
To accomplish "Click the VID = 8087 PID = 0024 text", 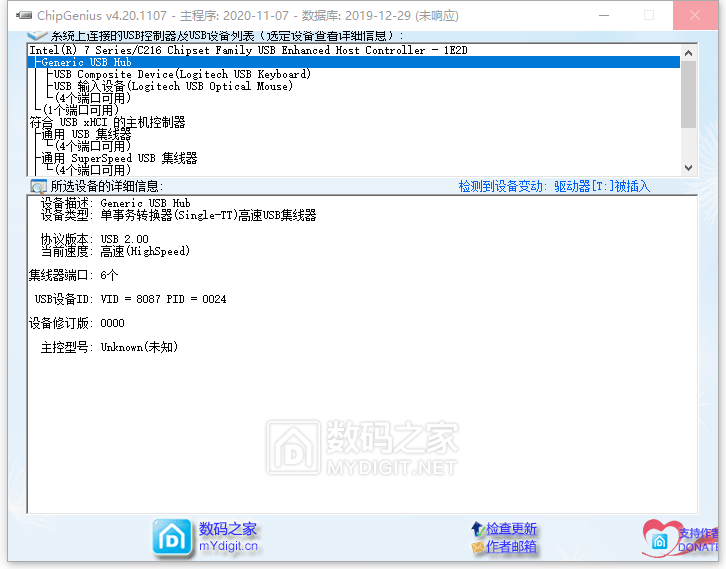I will 163,299.
